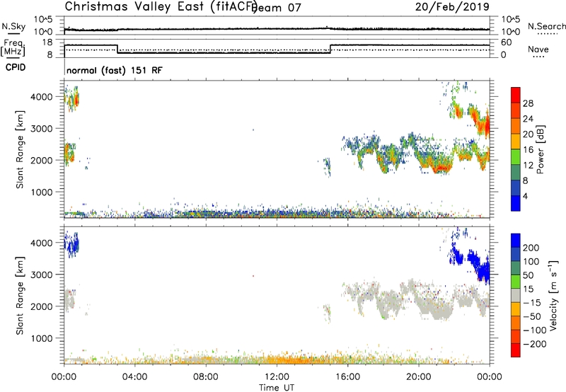The width and height of the screenshot is (566, 392).
Task: Select the dark blue bottom segment of power colorbar
Action: point(516,203)
